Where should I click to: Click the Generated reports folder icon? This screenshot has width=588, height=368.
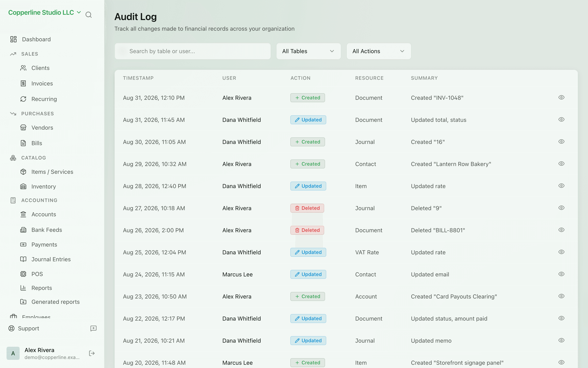coord(23,302)
